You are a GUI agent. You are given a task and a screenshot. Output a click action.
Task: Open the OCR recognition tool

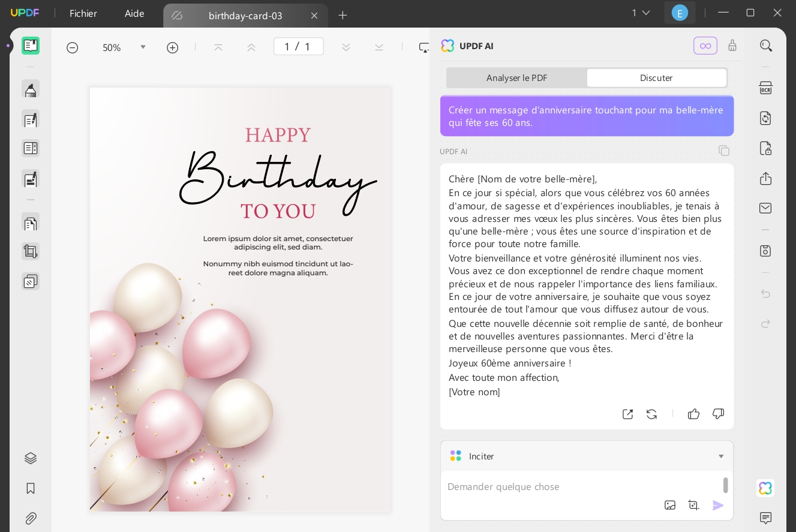click(x=765, y=88)
